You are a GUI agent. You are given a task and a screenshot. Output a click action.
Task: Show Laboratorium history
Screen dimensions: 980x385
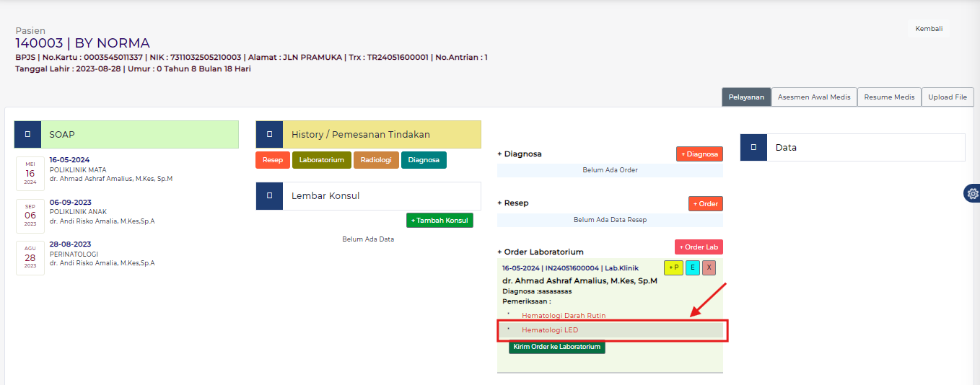tap(322, 160)
